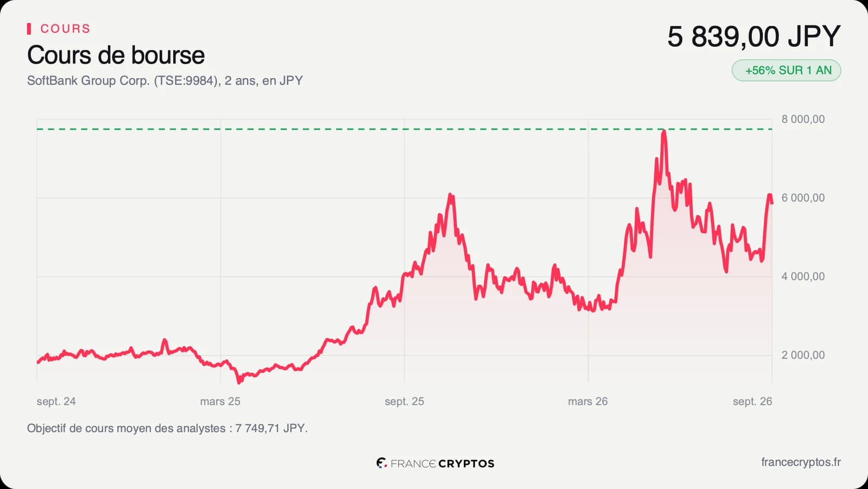The height and width of the screenshot is (489, 868).
Task: Click the 'sept. 25' date label
Action: pyautogui.click(x=405, y=402)
